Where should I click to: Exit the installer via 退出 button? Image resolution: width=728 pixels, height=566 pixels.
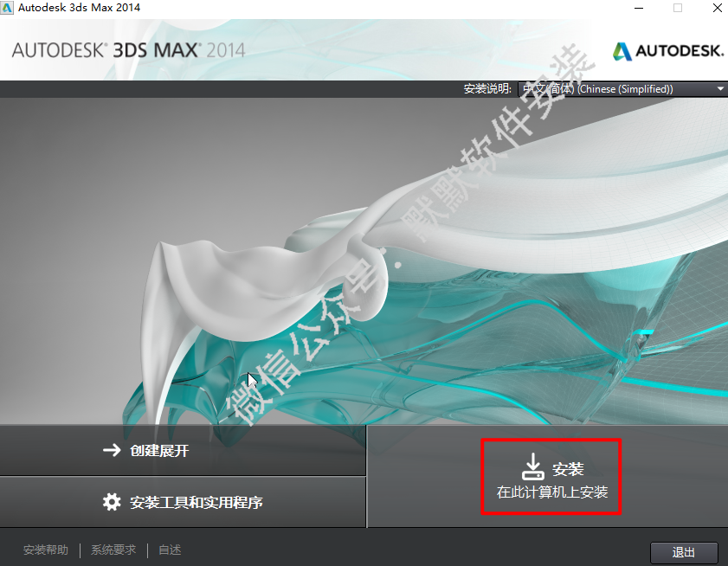(684, 552)
